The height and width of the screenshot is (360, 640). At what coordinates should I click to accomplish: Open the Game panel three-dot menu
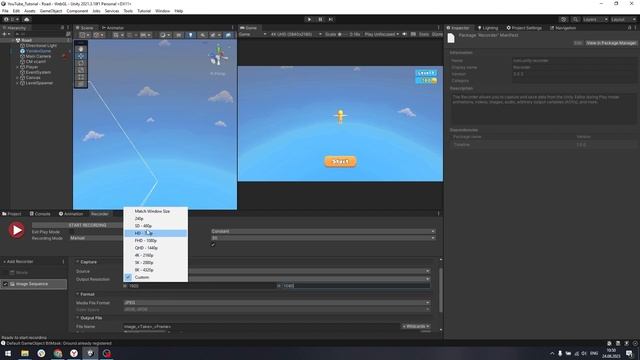click(439, 28)
